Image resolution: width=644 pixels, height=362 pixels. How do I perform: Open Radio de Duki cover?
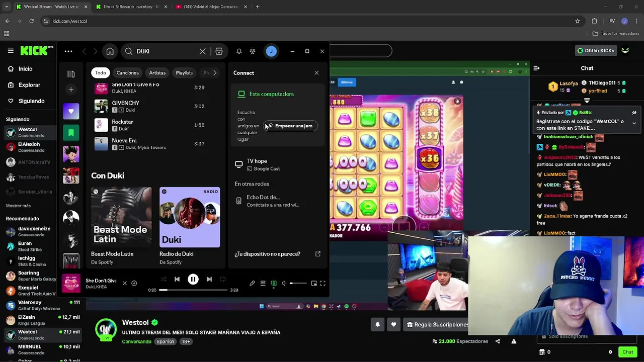(190, 217)
